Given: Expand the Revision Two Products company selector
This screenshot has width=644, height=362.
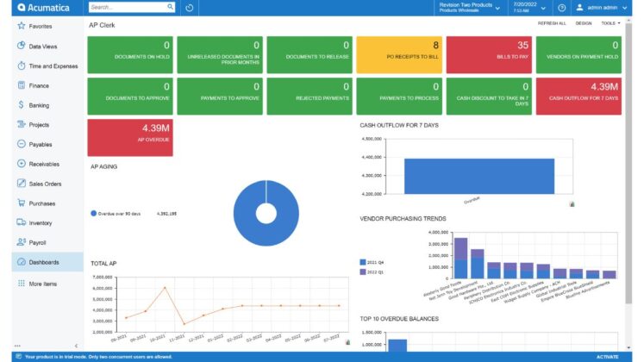Looking at the screenshot, I should click(x=469, y=8).
